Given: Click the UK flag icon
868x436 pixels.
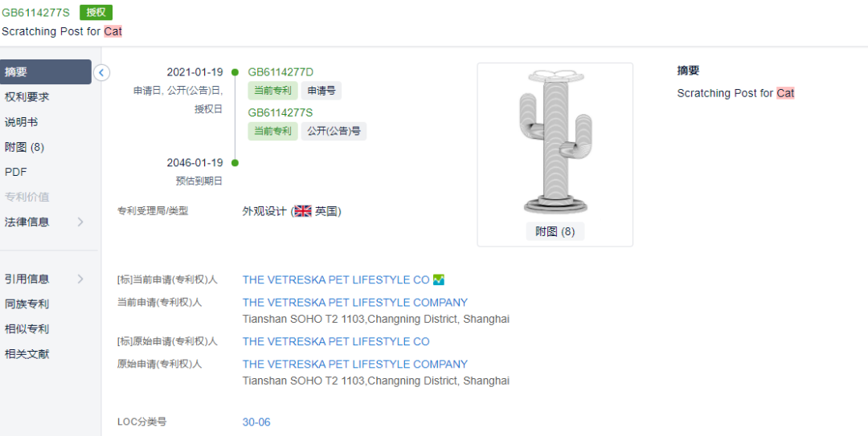Looking at the screenshot, I should [x=303, y=211].
